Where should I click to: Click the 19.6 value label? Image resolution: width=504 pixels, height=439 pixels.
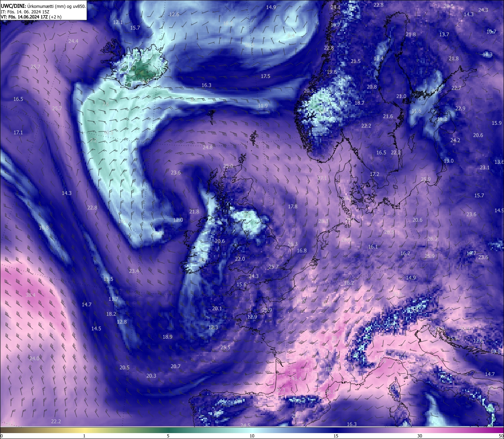332,72
